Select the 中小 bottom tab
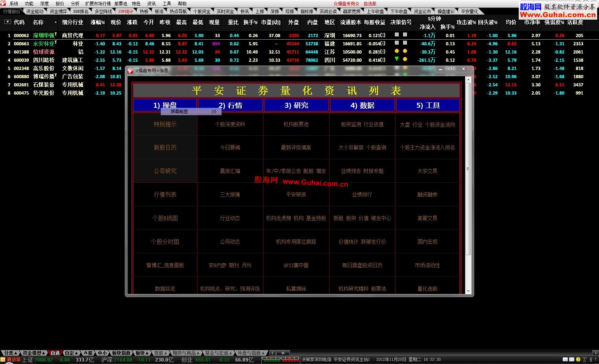This screenshot has height=364, width=599. tap(102, 353)
